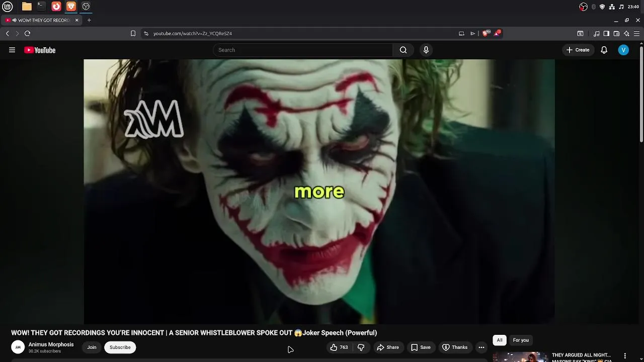The image size is (644, 362).
Task: Open a new browser tab
Action: [89, 20]
